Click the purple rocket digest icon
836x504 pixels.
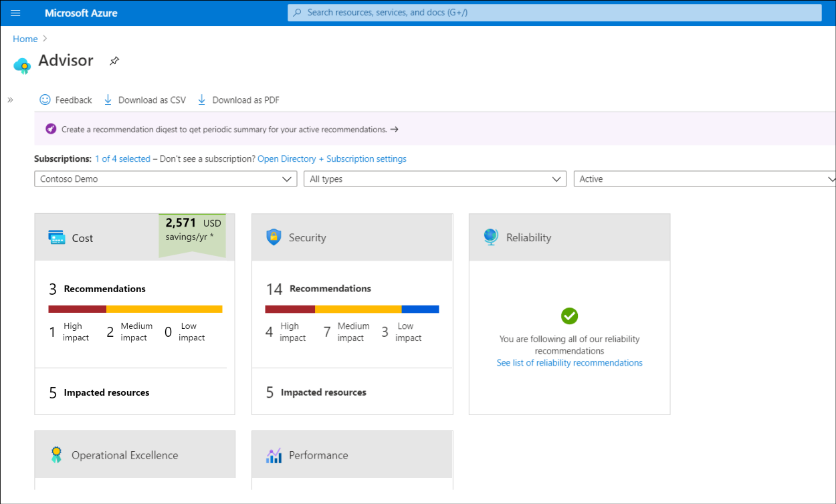51,129
